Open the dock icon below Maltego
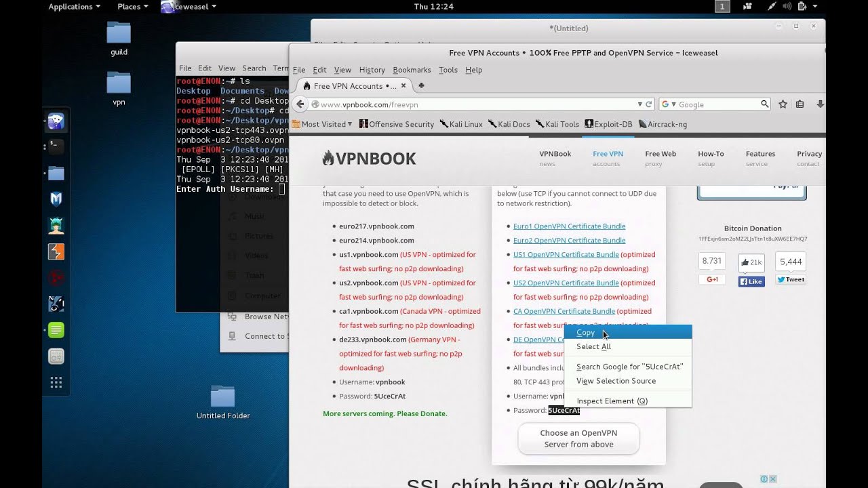This screenshot has width=868, height=488. [56, 304]
